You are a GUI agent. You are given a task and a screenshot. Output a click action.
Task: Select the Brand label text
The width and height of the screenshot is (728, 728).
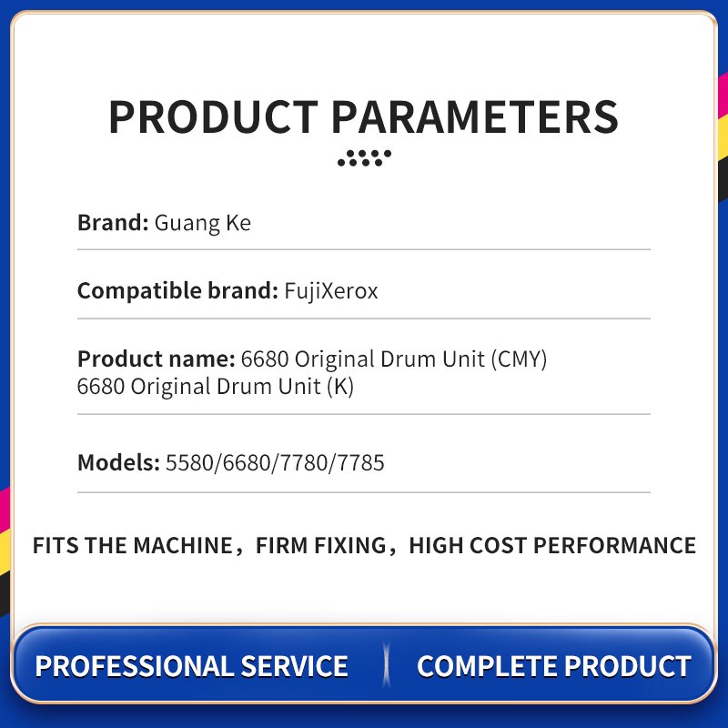click(x=113, y=222)
